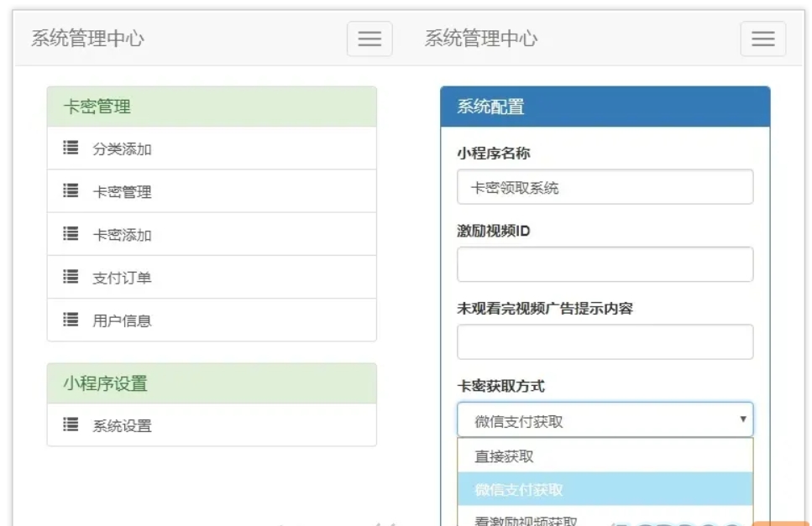Open 用户信息 page link
Screen dimensions: 812x526
coord(122,320)
